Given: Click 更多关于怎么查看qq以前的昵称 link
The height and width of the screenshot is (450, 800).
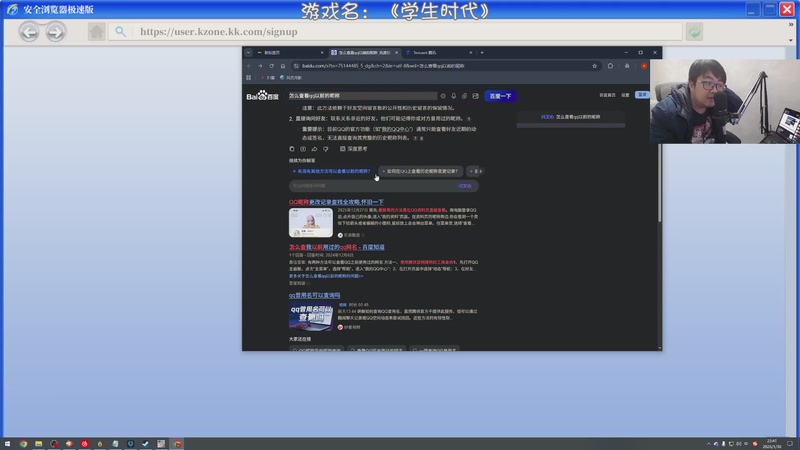Looking at the screenshot, I should [326, 276].
